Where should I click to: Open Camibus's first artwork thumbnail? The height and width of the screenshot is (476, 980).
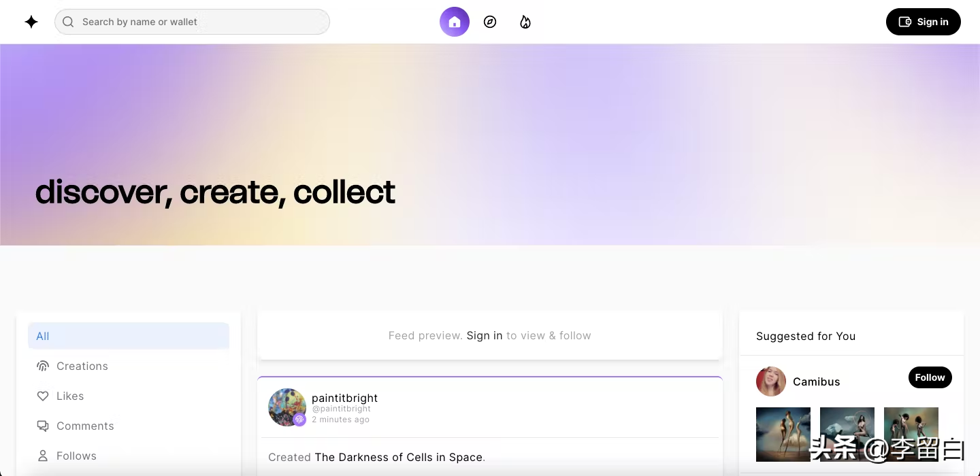tap(783, 434)
